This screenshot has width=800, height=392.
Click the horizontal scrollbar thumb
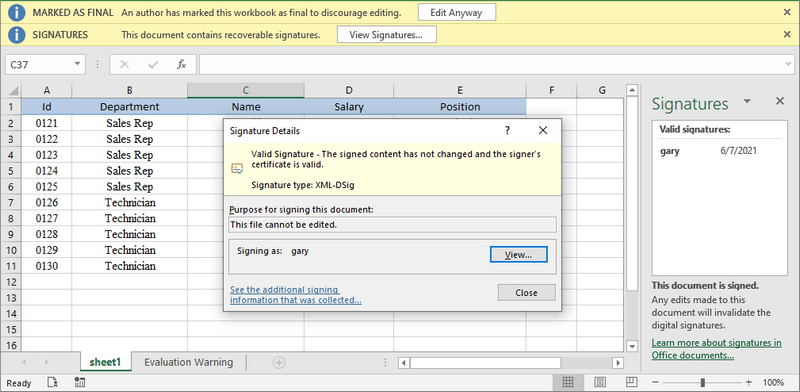pyautogui.click(x=485, y=363)
